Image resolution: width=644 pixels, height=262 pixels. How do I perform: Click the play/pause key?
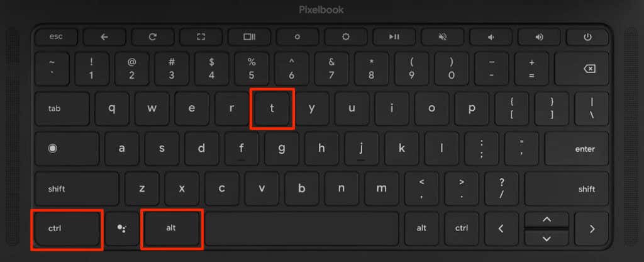click(394, 37)
